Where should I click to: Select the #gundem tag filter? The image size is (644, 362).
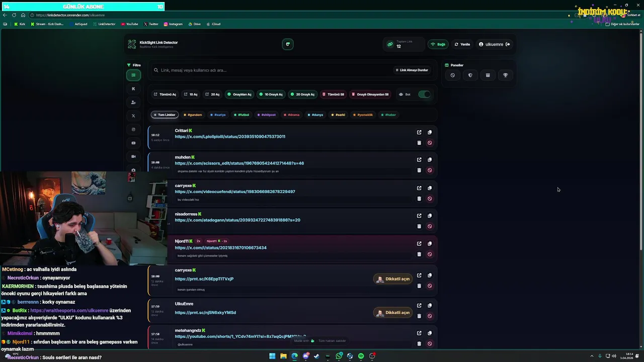(193, 115)
